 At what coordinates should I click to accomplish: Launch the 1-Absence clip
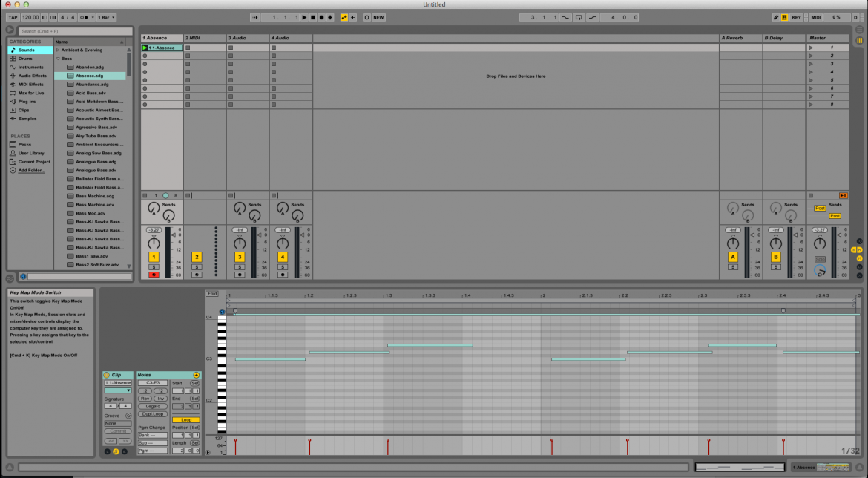[x=145, y=48]
